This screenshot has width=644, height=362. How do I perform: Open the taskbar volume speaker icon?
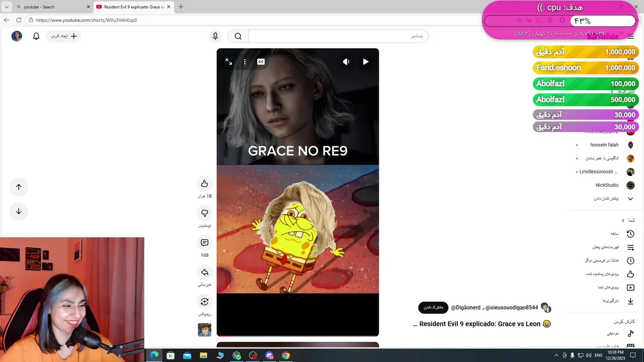[588, 355]
